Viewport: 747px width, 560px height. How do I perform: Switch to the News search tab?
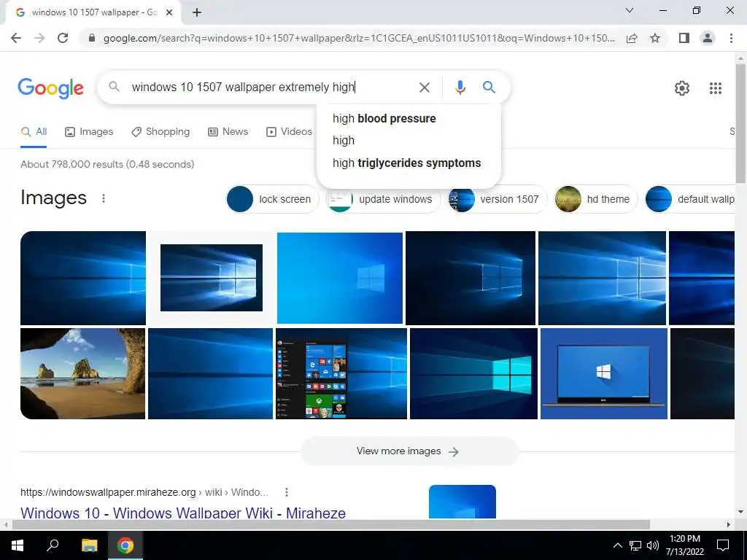click(228, 132)
